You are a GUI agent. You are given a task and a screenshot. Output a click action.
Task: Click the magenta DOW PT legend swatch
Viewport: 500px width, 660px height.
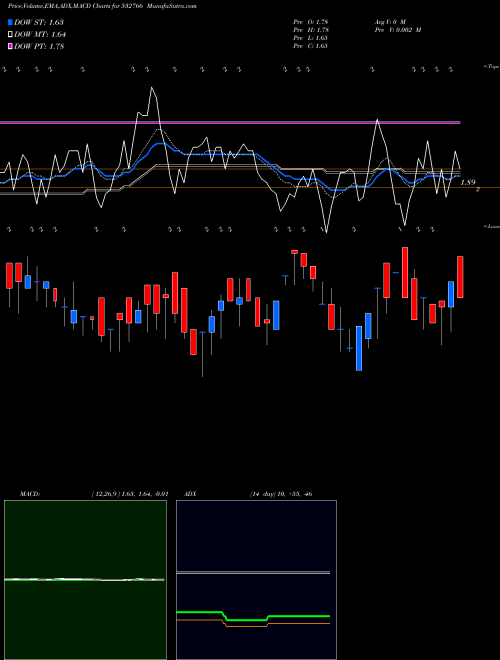pyautogui.click(x=11, y=47)
